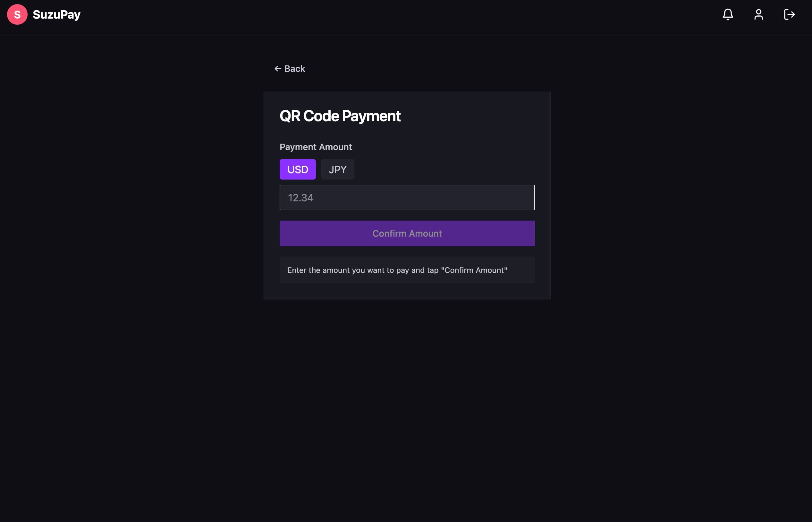Click the QR Code Payment heading
The image size is (812, 522).
(x=340, y=116)
